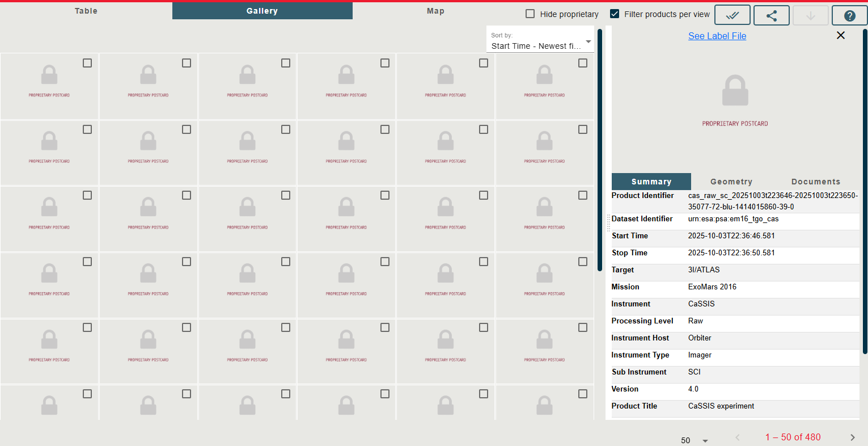Screen dimensions: 868x446
Task: Open the See Label File link
Action: pyautogui.click(x=717, y=36)
